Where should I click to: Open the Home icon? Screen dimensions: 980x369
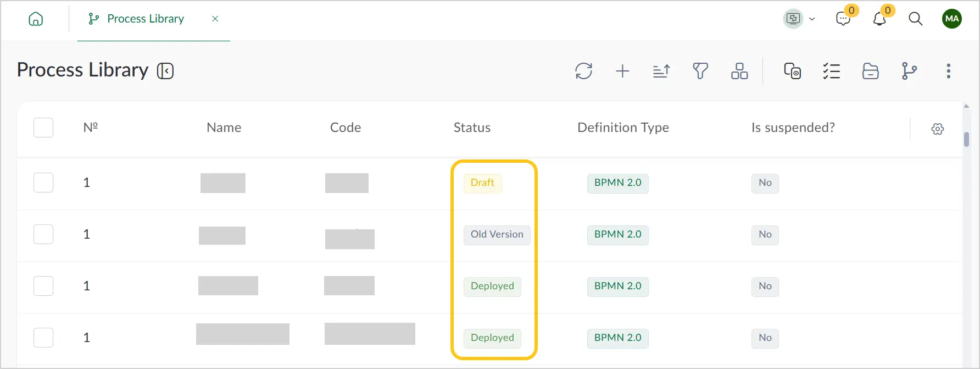[36, 19]
